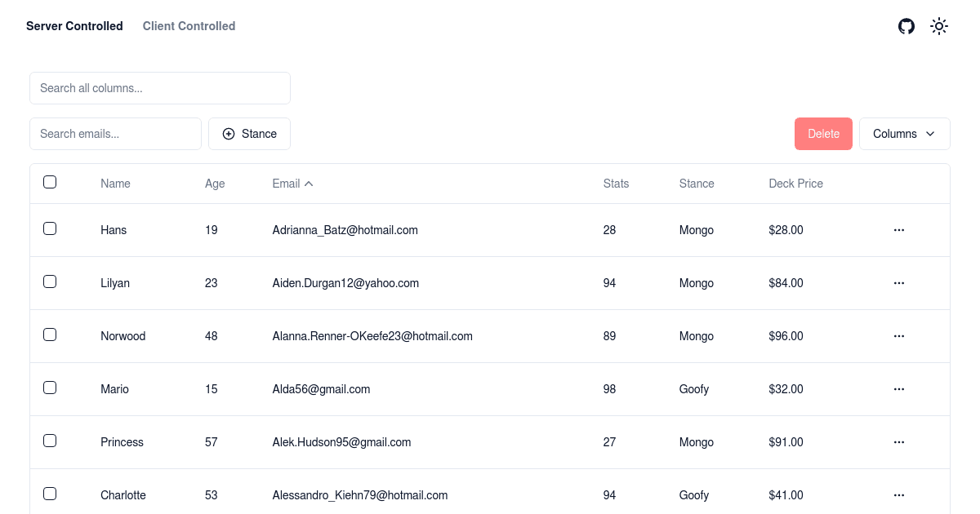Switch to Client Controlled tab
The image size is (980, 514).
click(x=189, y=26)
